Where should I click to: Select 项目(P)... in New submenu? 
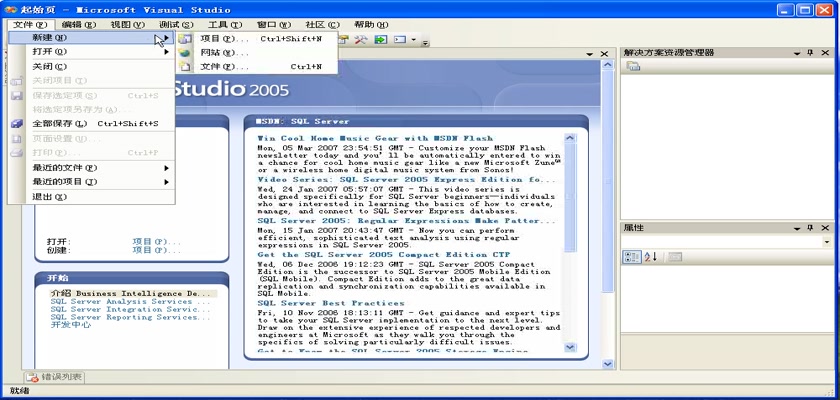tap(257, 39)
